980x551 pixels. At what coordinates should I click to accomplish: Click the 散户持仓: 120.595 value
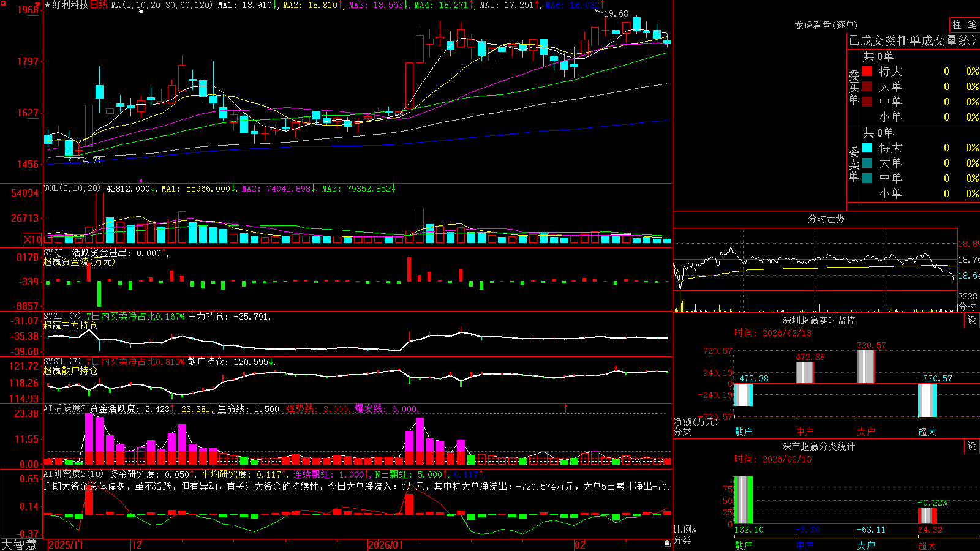tap(231, 362)
